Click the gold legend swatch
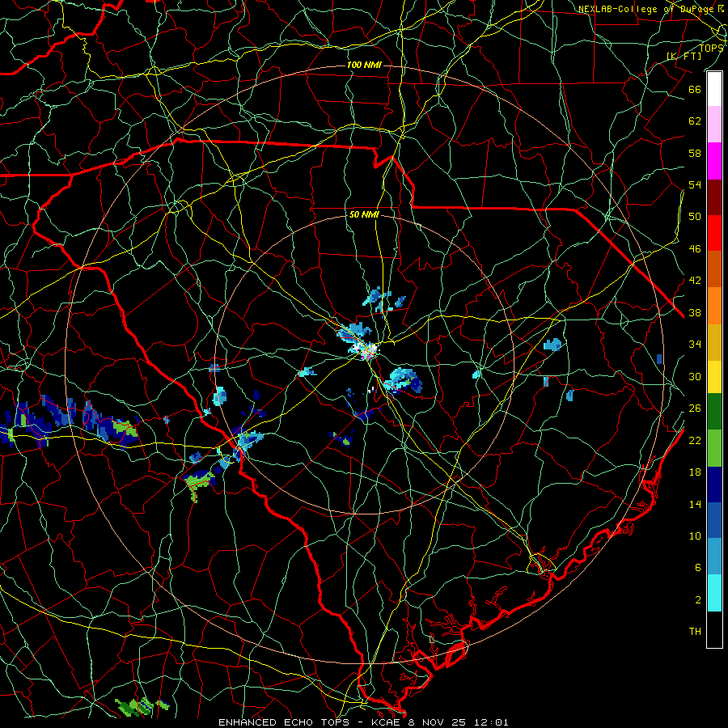The height and width of the screenshot is (728, 728). click(x=714, y=342)
